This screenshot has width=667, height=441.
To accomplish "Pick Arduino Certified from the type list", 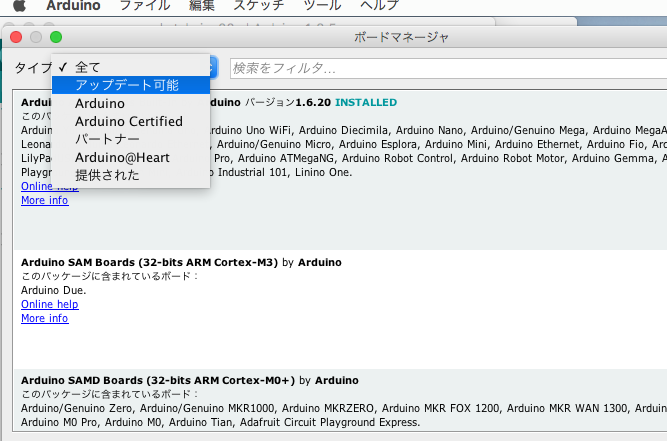I will tap(129, 121).
